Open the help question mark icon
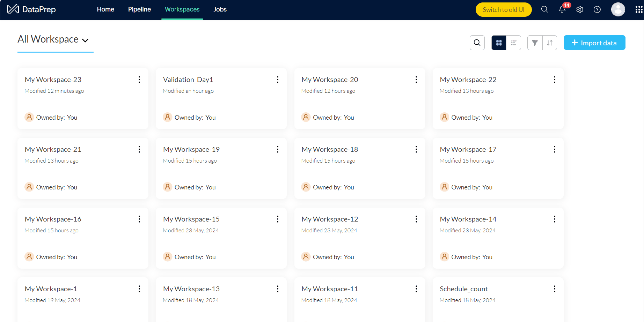 click(x=597, y=9)
